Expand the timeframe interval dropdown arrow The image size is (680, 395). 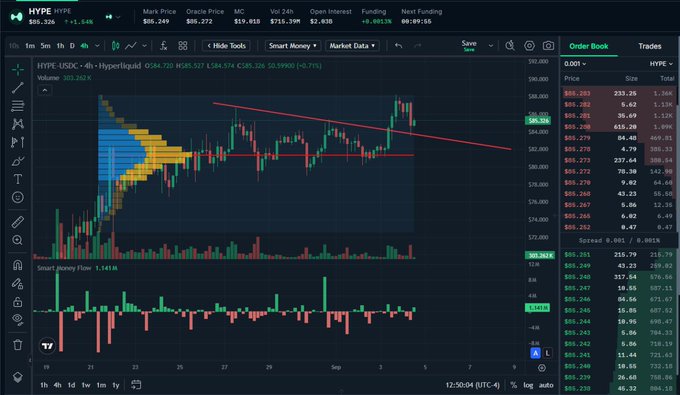pyautogui.click(x=97, y=46)
